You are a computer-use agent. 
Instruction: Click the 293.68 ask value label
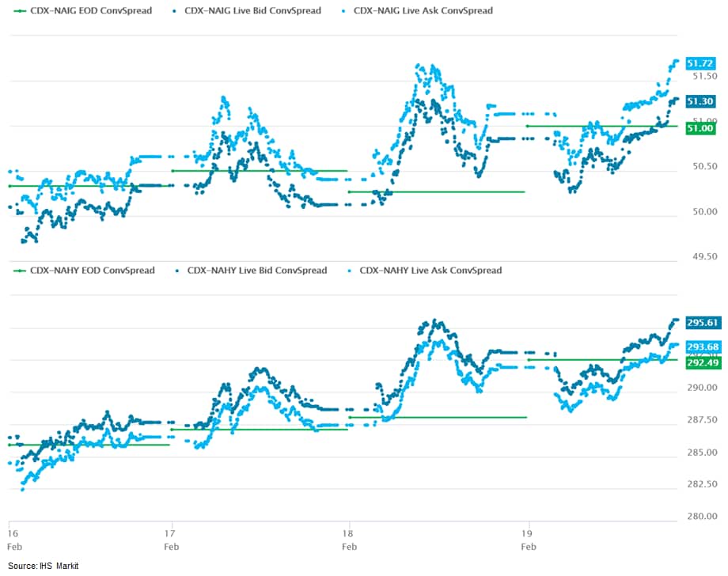coord(703,347)
